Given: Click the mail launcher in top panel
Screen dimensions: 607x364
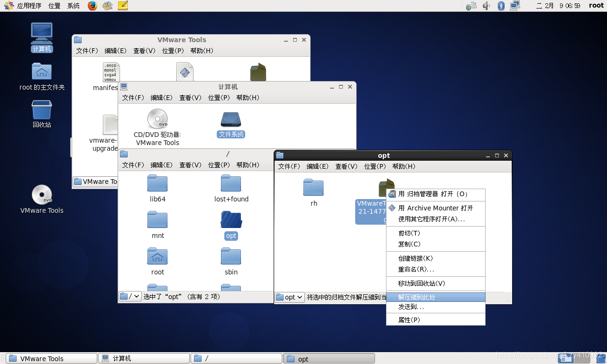Looking at the screenshot, I should pyautogui.click(x=108, y=6).
